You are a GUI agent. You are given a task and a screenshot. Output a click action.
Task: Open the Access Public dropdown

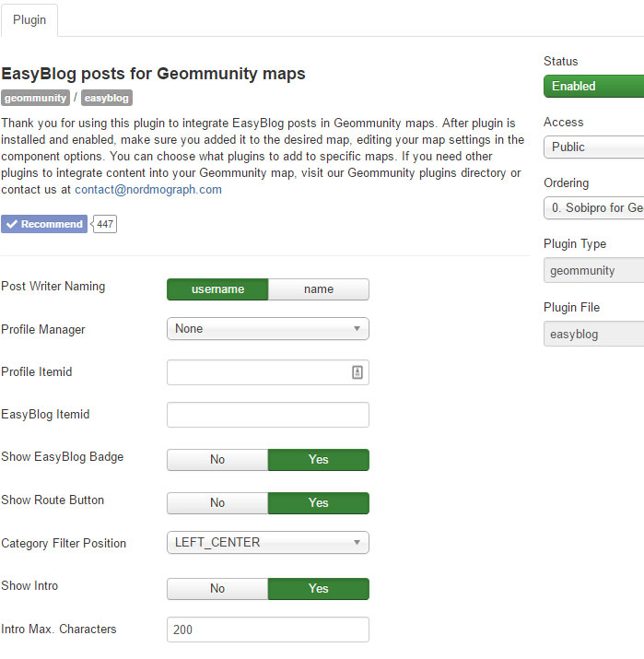(594, 147)
